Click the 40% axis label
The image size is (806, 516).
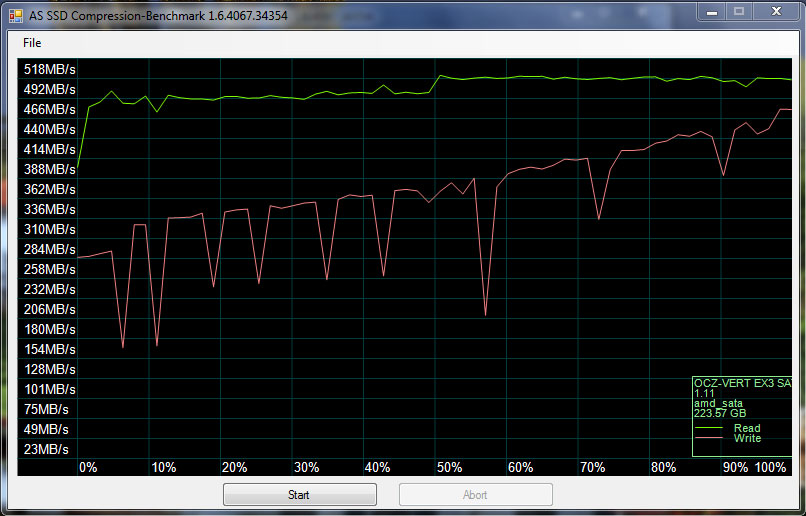[x=378, y=468]
